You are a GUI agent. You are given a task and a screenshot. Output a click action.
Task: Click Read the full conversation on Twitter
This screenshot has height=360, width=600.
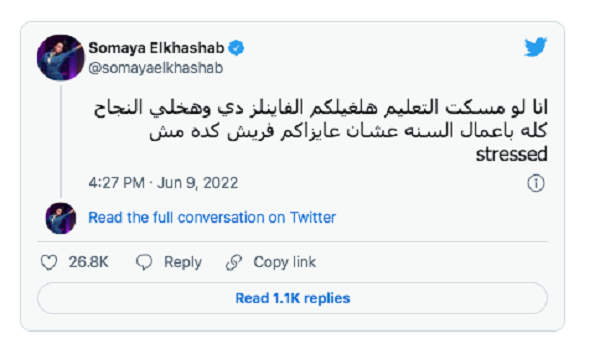pos(212,218)
